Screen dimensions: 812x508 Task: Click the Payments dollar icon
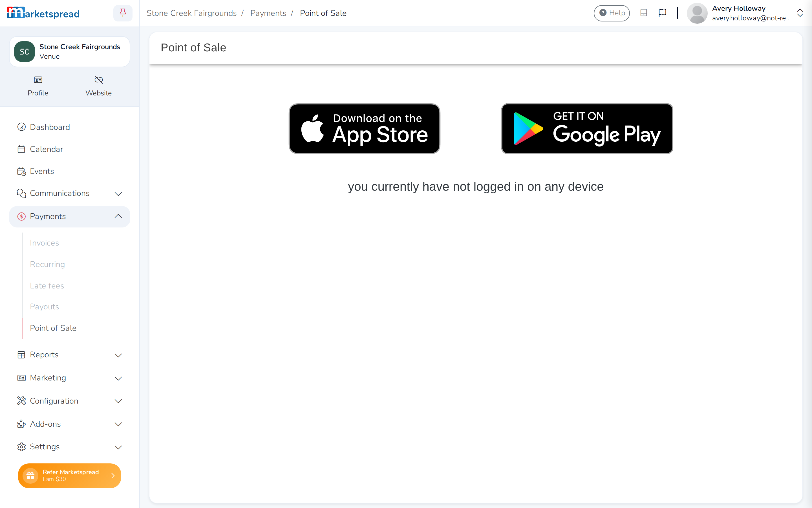(x=21, y=216)
